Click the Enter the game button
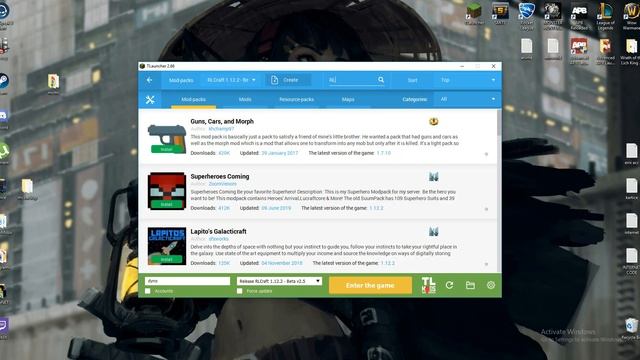Screen dimensions: 640x360 370,285
